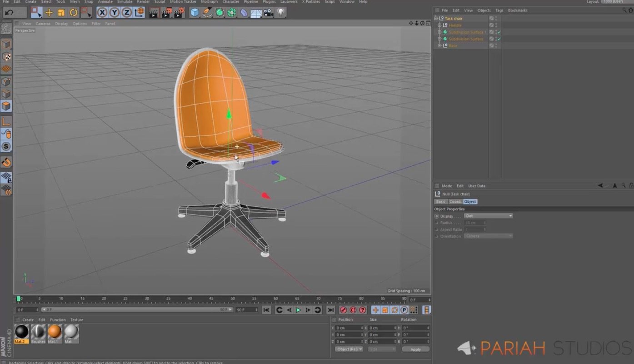Image resolution: width=634 pixels, height=364 pixels.
Task: Open Object Manager Tags menu
Action: 499,10
